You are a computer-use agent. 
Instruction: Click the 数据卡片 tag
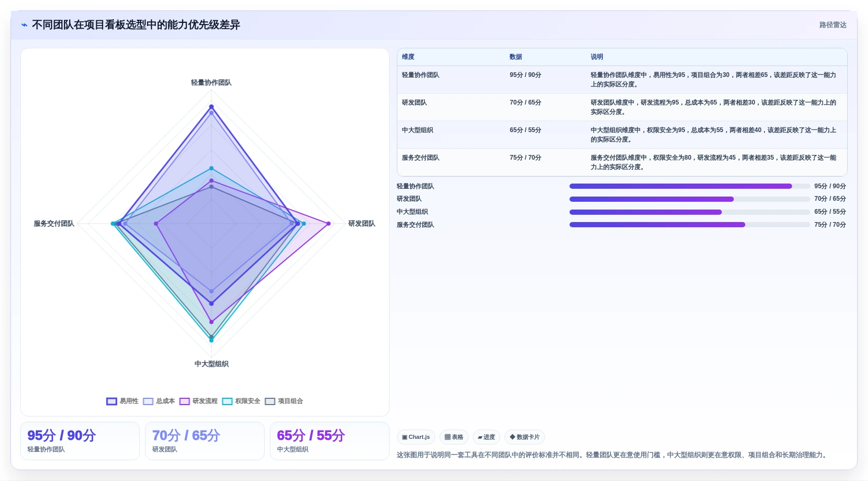(x=525, y=437)
